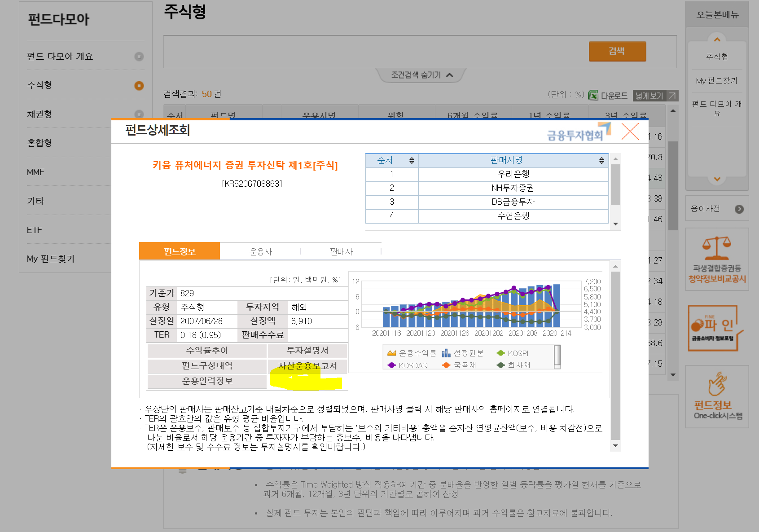Open the 펀드구성내역 button
Image resolution: width=759 pixels, height=532 pixels.
[207, 366]
